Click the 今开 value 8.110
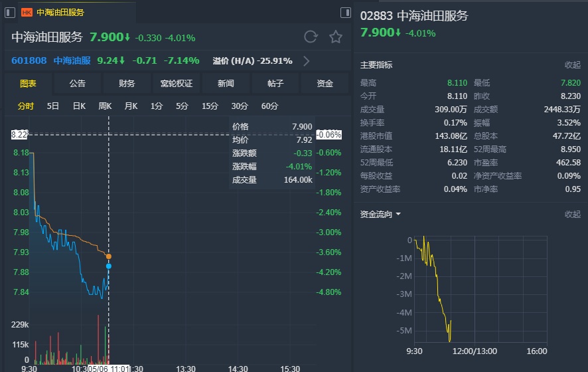 pos(457,96)
